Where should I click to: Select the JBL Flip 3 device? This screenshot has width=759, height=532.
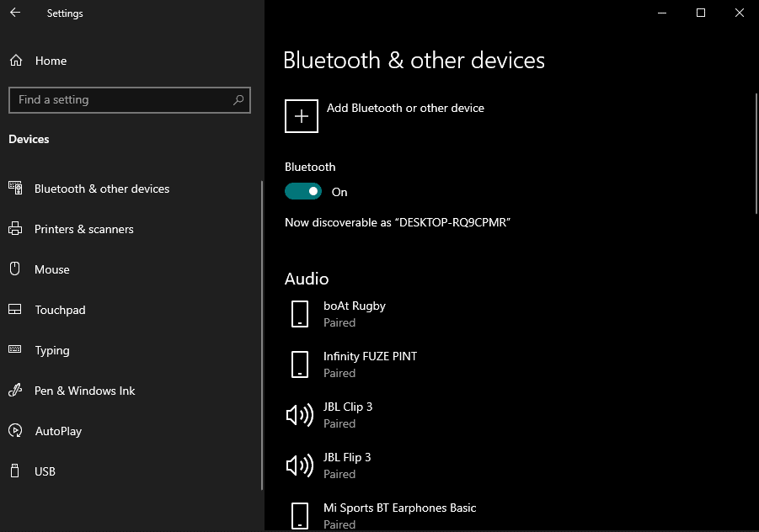coord(347,465)
